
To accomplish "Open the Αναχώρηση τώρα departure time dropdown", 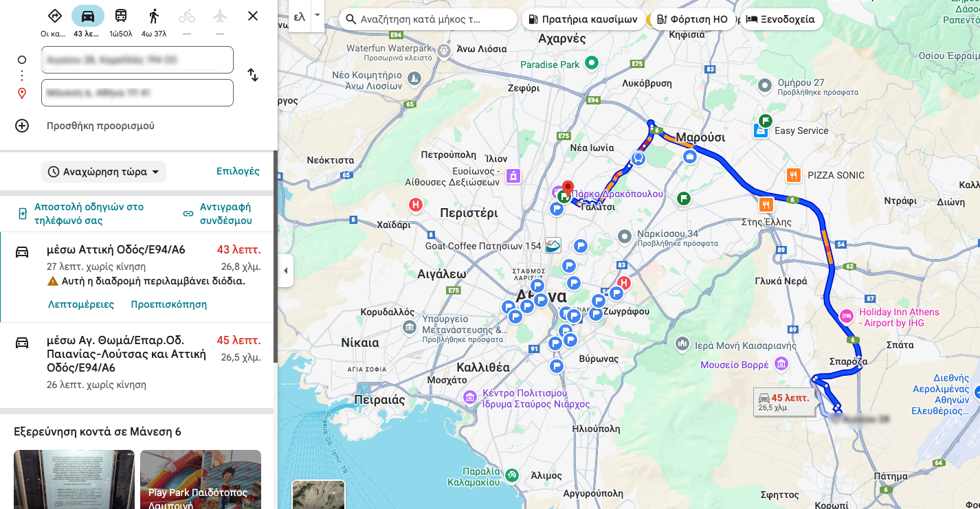I will tap(103, 171).
